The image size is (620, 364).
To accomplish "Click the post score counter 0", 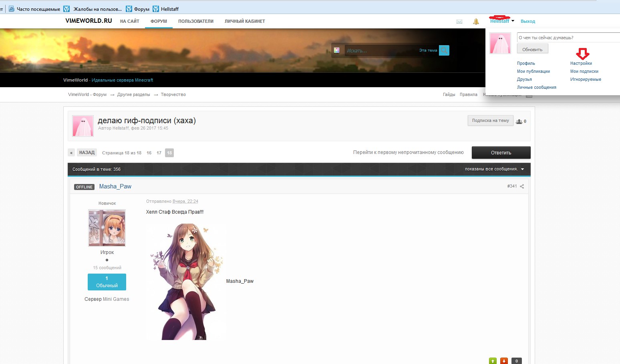I will pos(517,361).
